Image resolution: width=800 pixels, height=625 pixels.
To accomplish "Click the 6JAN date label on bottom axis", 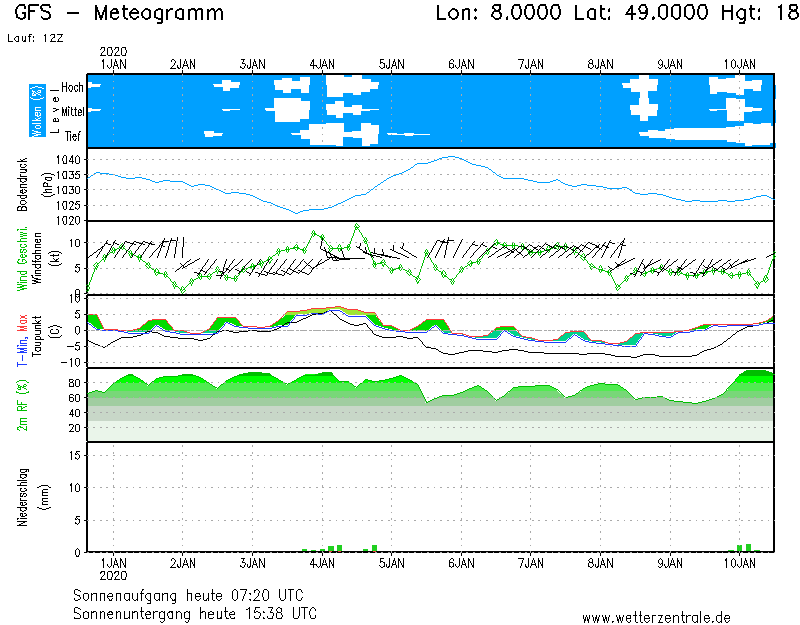I will 461,564.
